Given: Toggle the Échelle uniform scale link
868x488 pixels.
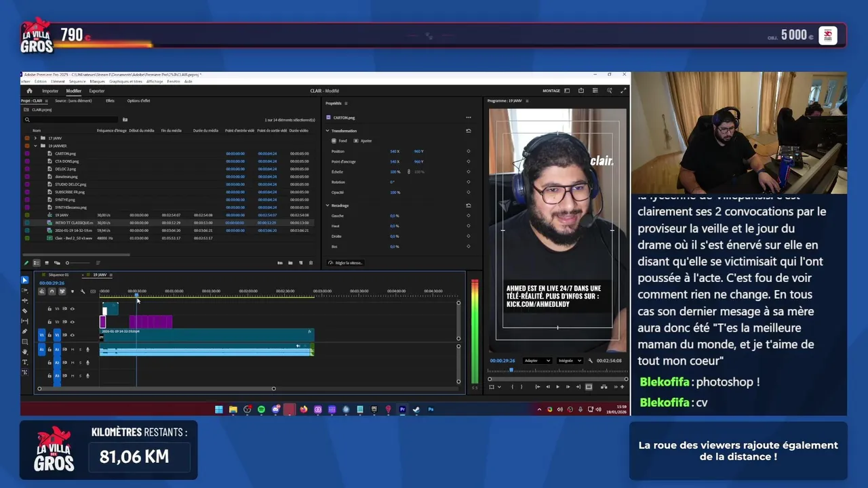Looking at the screenshot, I should (x=408, y=171).
